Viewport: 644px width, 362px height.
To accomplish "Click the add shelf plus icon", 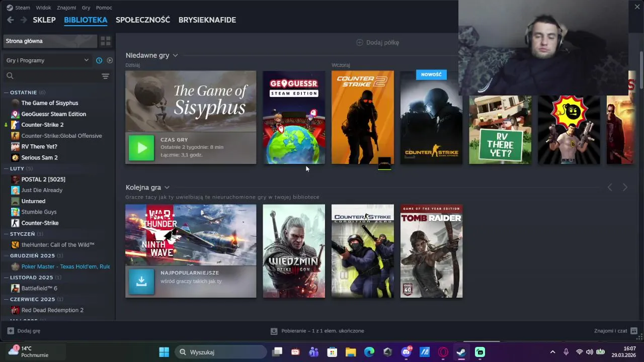I will pos(360,43).
